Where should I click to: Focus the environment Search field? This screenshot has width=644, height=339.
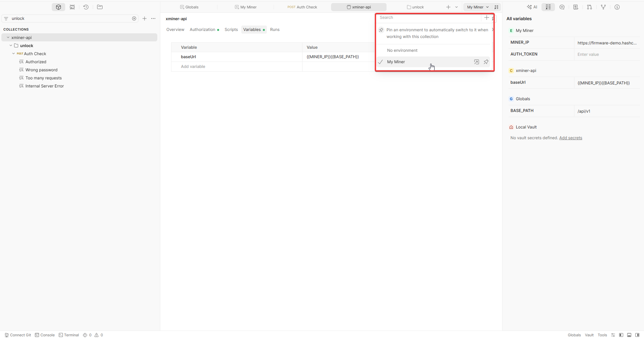(429, 17)
